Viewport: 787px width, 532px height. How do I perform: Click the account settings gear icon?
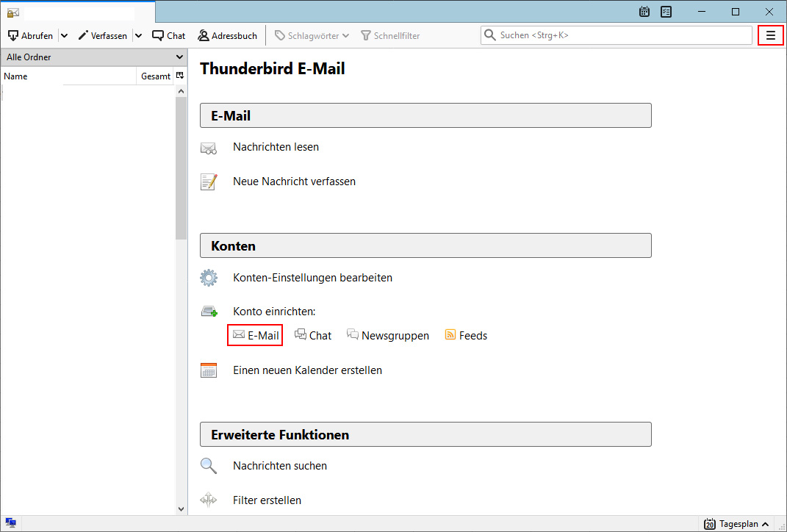(209, 278)
